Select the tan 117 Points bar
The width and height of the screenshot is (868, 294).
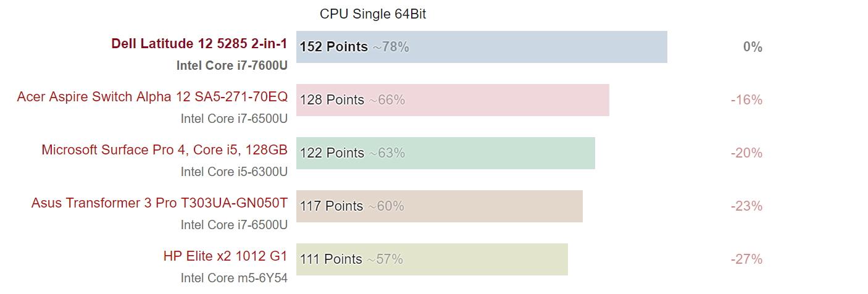click(440, 206)
